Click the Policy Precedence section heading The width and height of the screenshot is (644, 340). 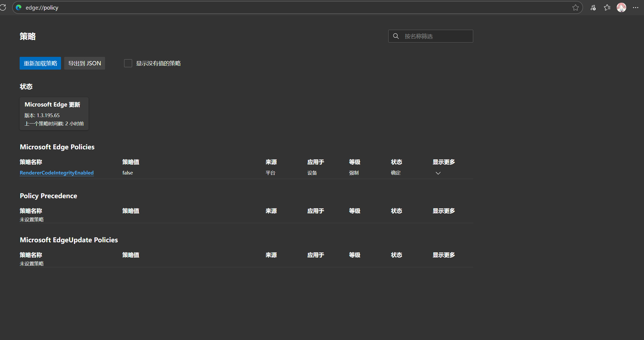tap(49, 196)
